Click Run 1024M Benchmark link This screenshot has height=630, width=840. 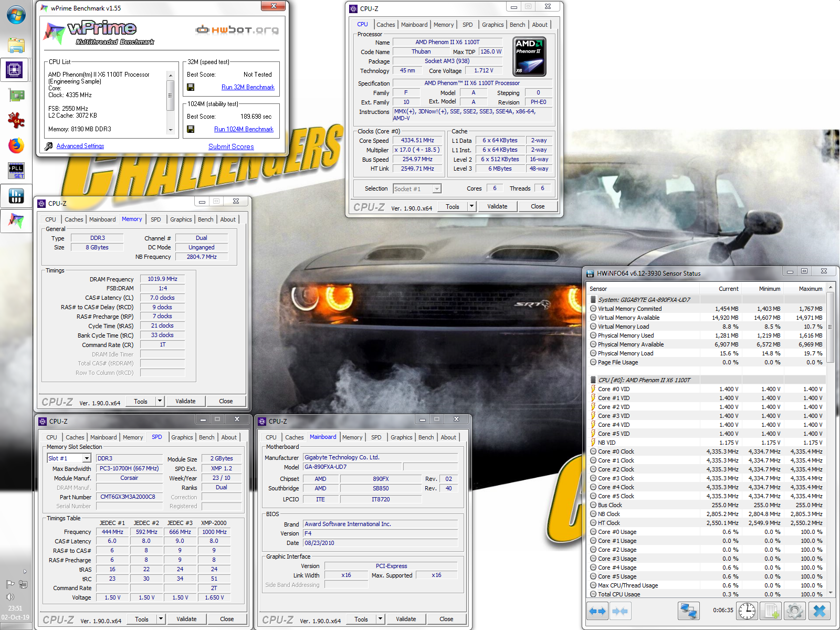[x=244, y=129]
